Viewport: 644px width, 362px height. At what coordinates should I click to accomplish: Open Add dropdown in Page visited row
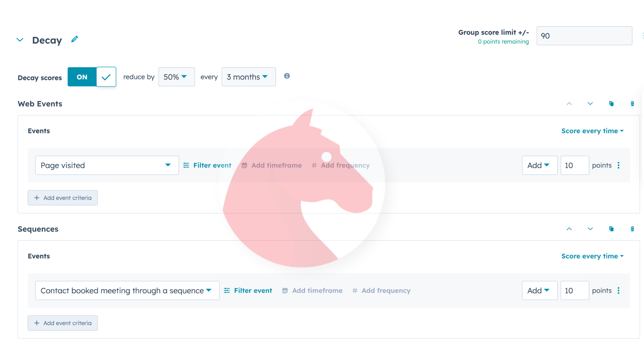(539, 165)
